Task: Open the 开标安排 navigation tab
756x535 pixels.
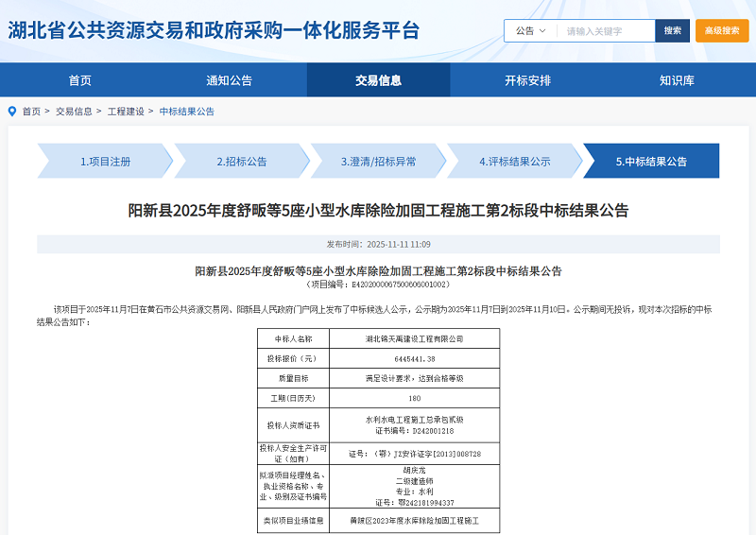Action: [527, 80]
